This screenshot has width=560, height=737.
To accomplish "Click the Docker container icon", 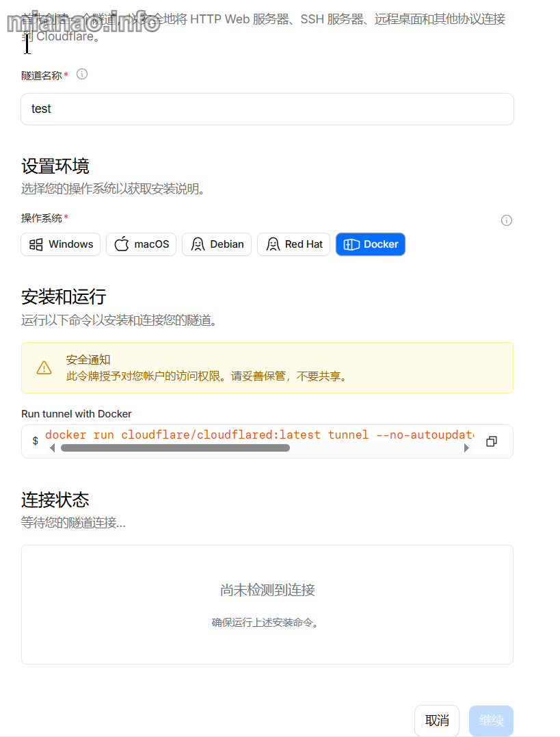I will [351, 244].
